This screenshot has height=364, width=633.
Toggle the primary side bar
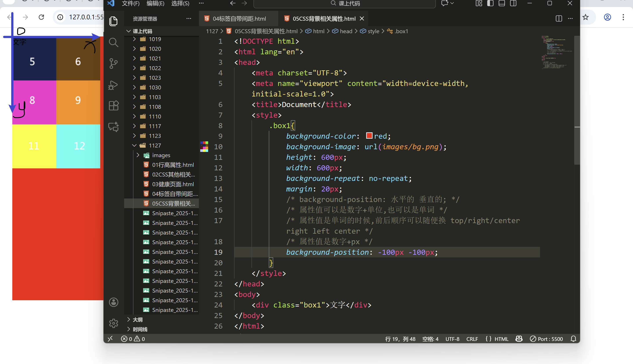click(x=490, y=3)
